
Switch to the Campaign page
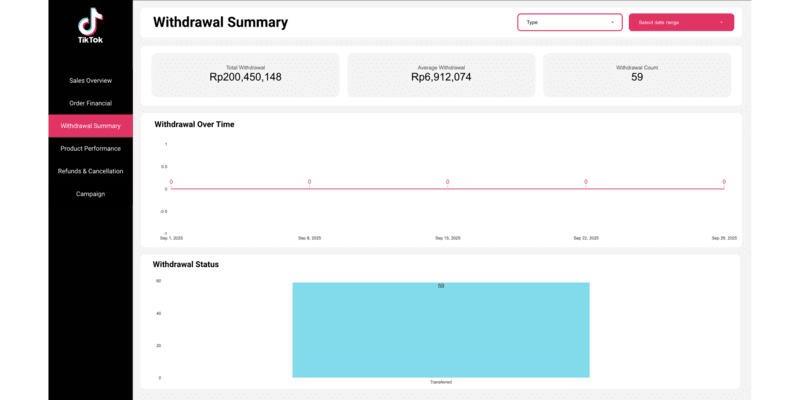90,194
